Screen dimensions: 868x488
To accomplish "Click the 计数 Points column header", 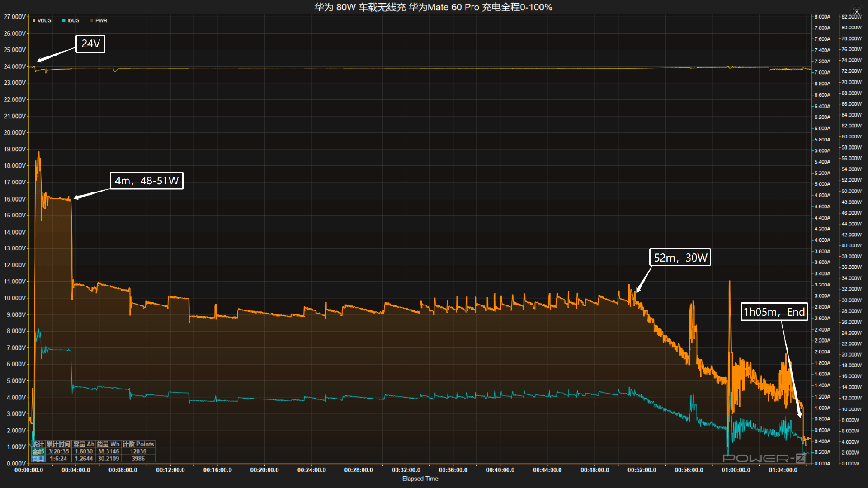I will click(x=138, y=444).
